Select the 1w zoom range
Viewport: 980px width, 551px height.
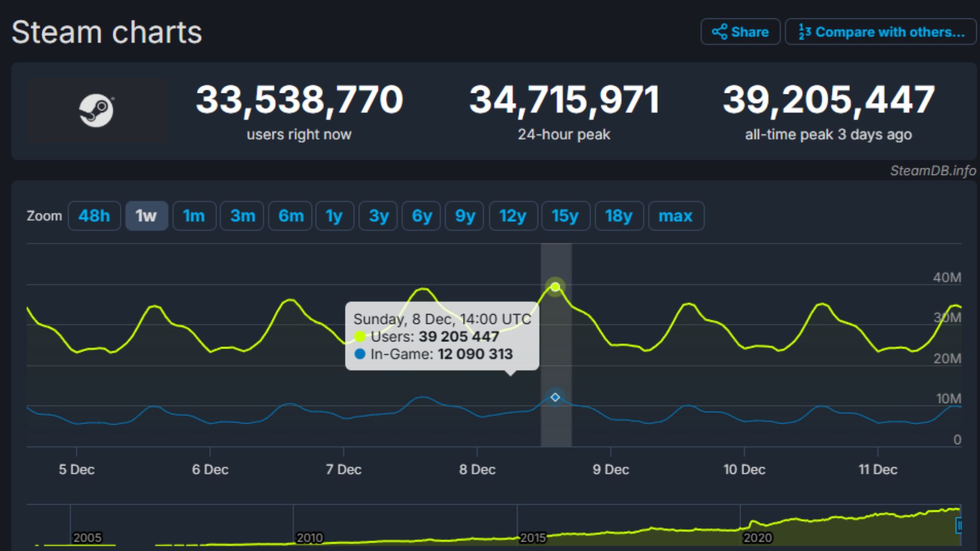click(146, 216)
